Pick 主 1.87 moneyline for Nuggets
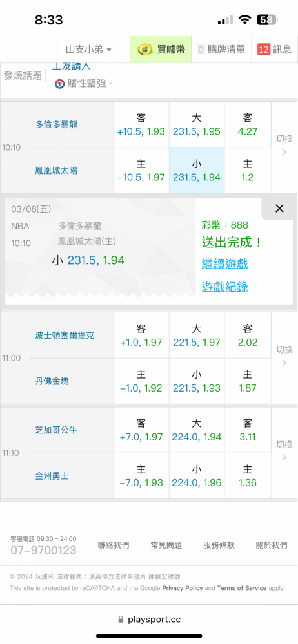The height and width of the screenshot is (644, 298). [248, 381]
